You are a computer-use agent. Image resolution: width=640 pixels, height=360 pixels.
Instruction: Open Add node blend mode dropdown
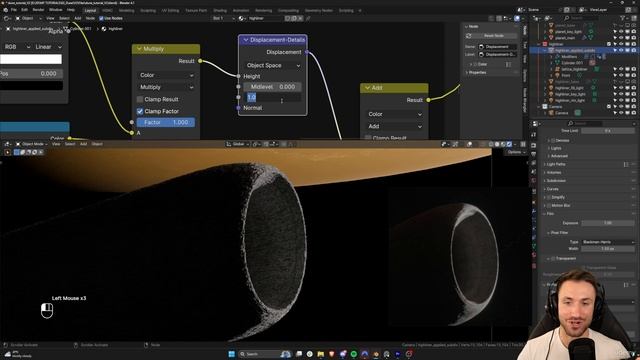[x=394, y=127]
